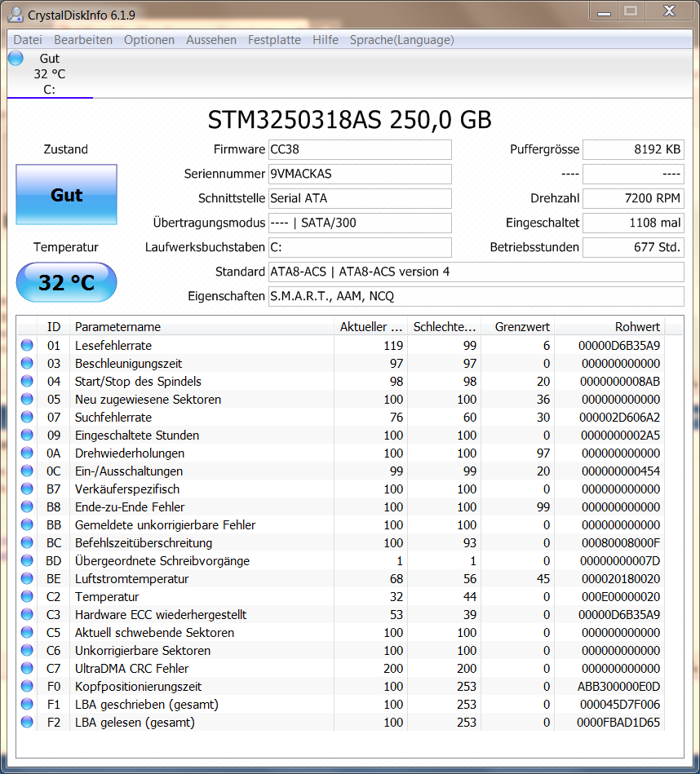Image resolution: width=700 pixels, height=774 pixels.
Task: Click the Grenzwert column header
Action: pyautogui.click(x=518, y=327)
